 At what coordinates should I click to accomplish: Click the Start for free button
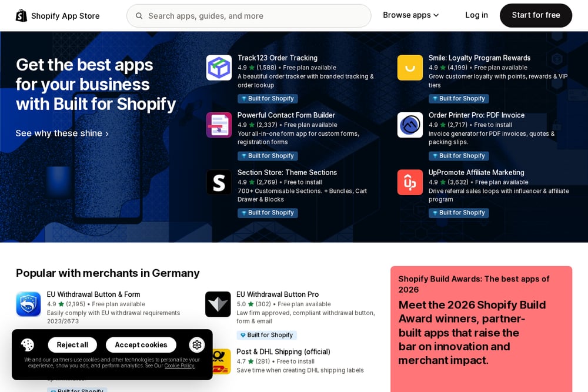[536, 15]
